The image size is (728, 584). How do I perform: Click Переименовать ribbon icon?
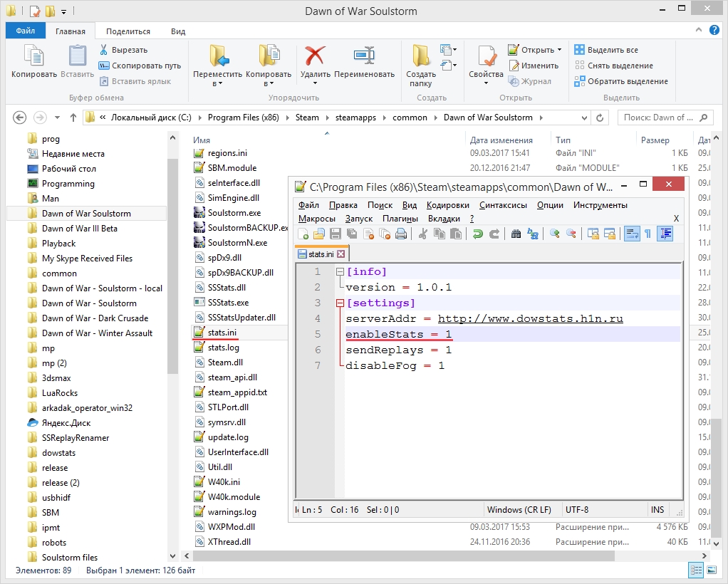point(364,56)
